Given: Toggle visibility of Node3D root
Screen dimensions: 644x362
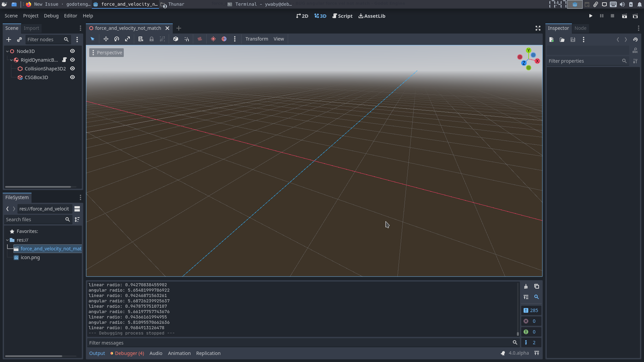Looking at the screenshot, I should point(72,51).
